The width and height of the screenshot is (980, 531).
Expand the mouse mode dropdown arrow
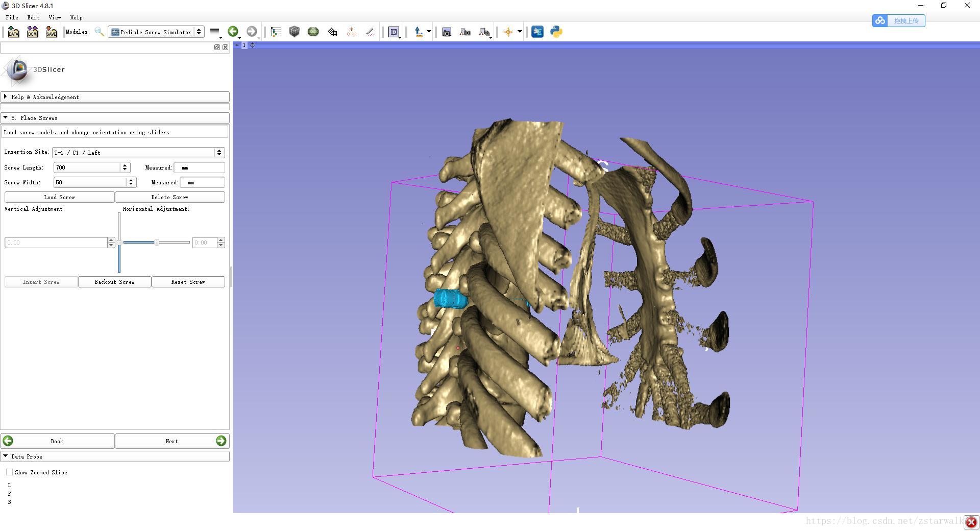pyautogui.click(x=429, y=32)
